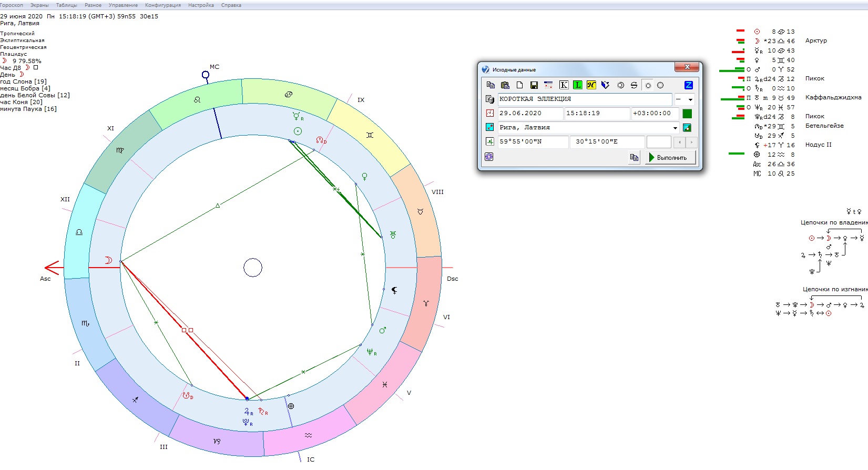868x470 pixels.
Task: Toggle the pressed single-ring chart button
Action: point(648,85)
